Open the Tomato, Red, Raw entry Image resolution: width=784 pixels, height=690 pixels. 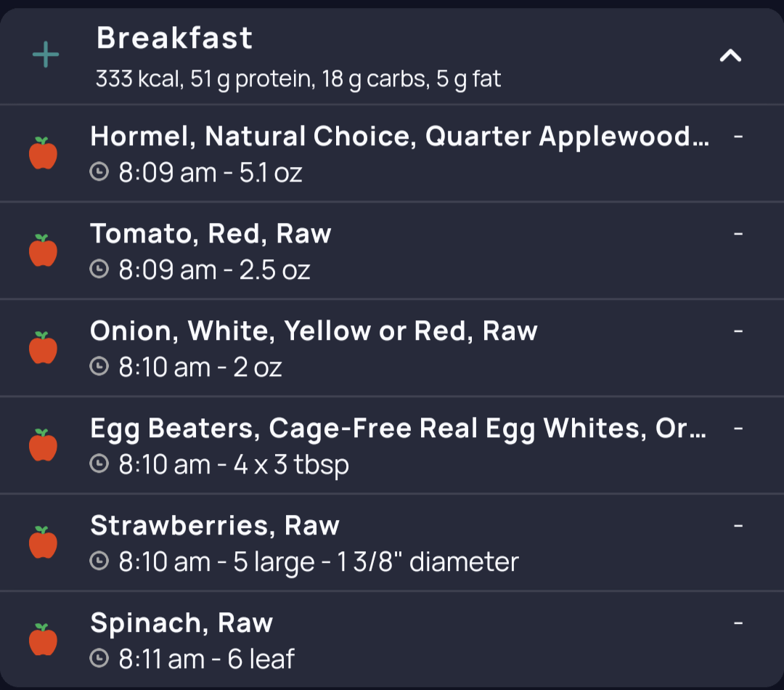click(392, 250)
